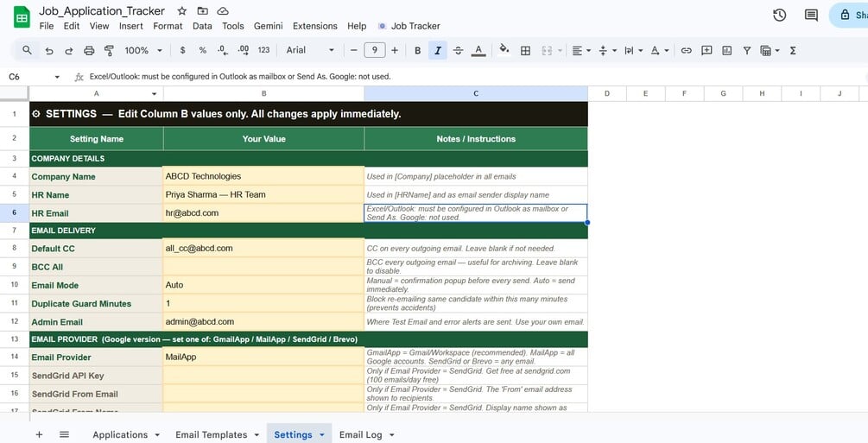
Task: Switch to the Applications sheet tab
Action: point(120,434)
